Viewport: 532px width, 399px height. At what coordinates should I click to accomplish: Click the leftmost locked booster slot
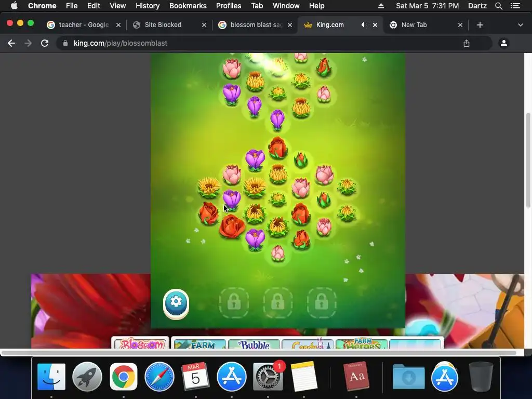coord(234,302)
